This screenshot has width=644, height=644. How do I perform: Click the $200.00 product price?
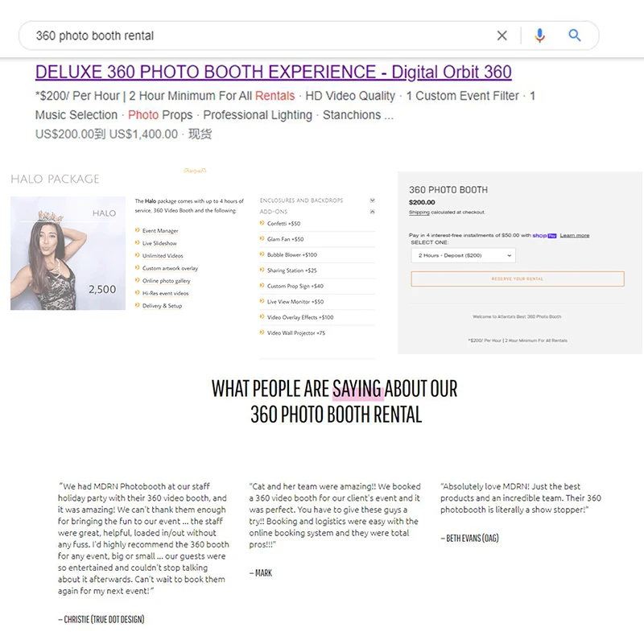click(x=422, y=202)
